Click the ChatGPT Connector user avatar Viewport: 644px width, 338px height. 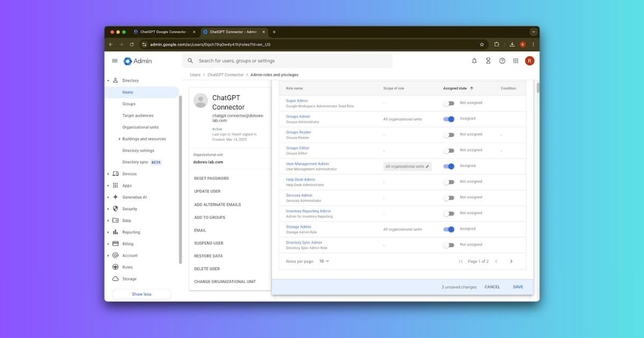201,100
